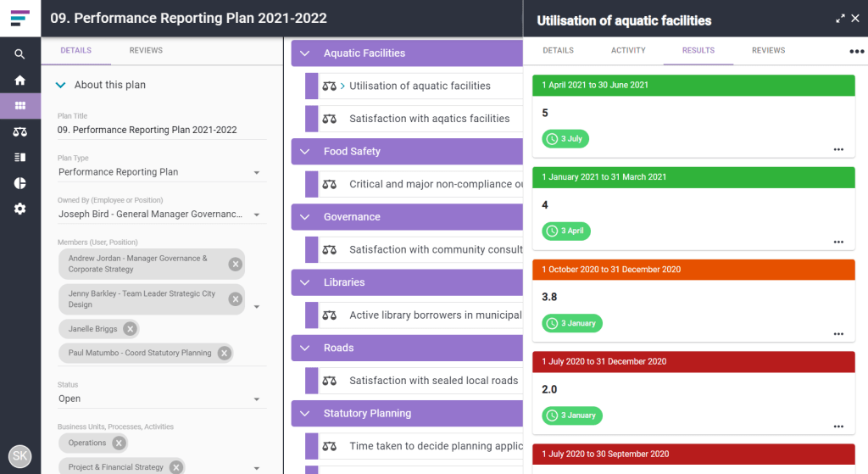Collapse the About this plan section
The width and height of the screenshot is (868, 474).
pyautogui.click(x=61, y=85)
